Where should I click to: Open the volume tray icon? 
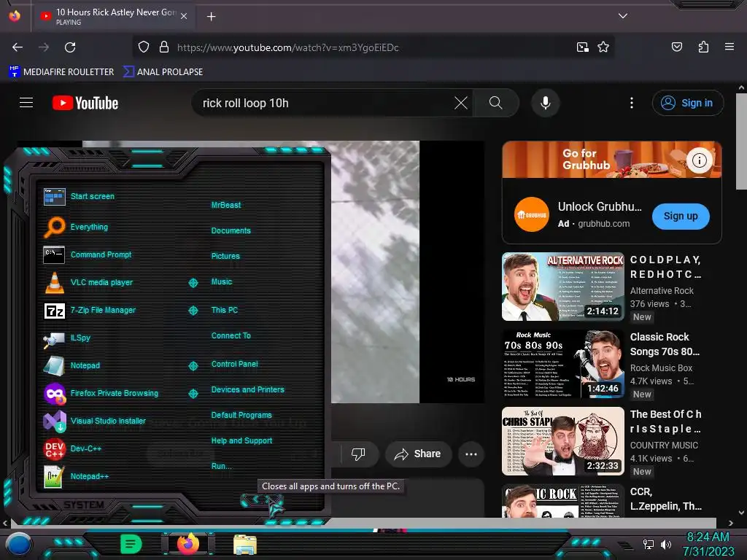click(665, 544)
